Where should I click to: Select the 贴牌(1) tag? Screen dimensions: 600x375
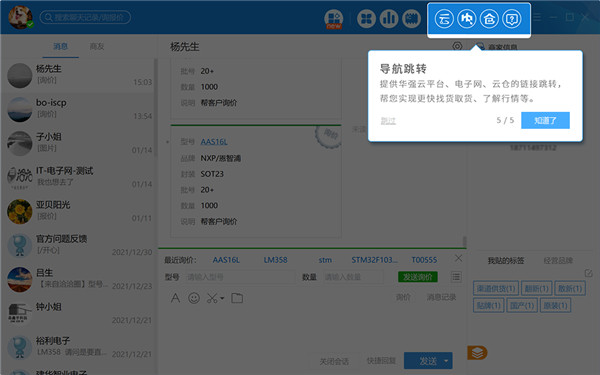click(x=488, y=305)
